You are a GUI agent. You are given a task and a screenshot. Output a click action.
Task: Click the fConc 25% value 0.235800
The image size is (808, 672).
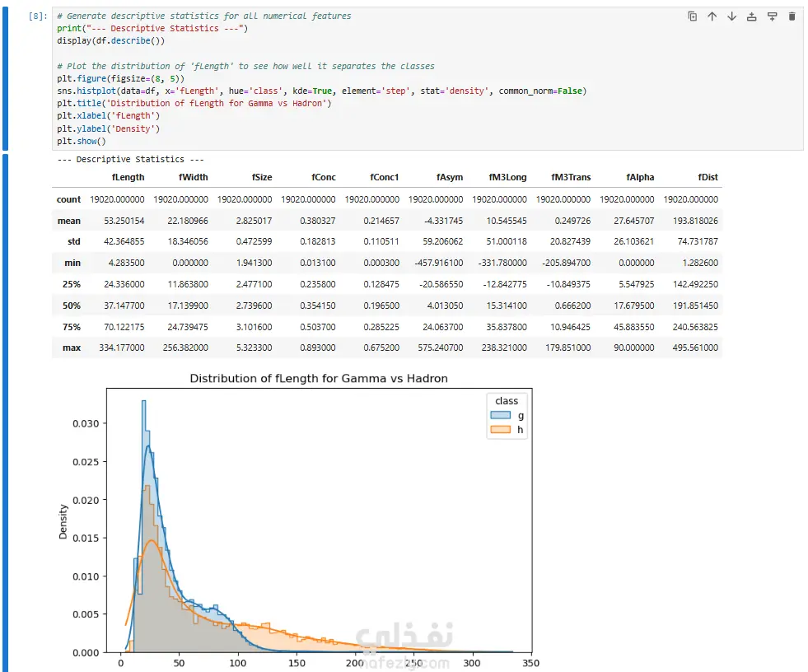coord(318,284)
